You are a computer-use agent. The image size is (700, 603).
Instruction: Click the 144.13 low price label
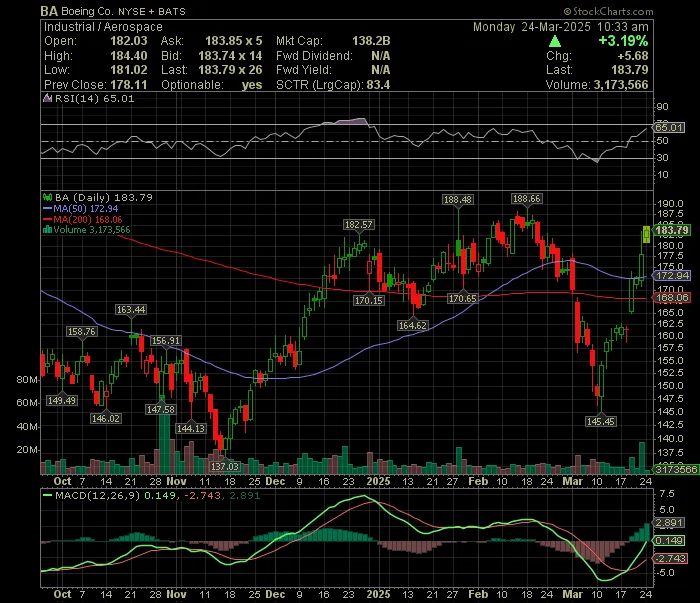pyautogui.click(x=191, y=428)
